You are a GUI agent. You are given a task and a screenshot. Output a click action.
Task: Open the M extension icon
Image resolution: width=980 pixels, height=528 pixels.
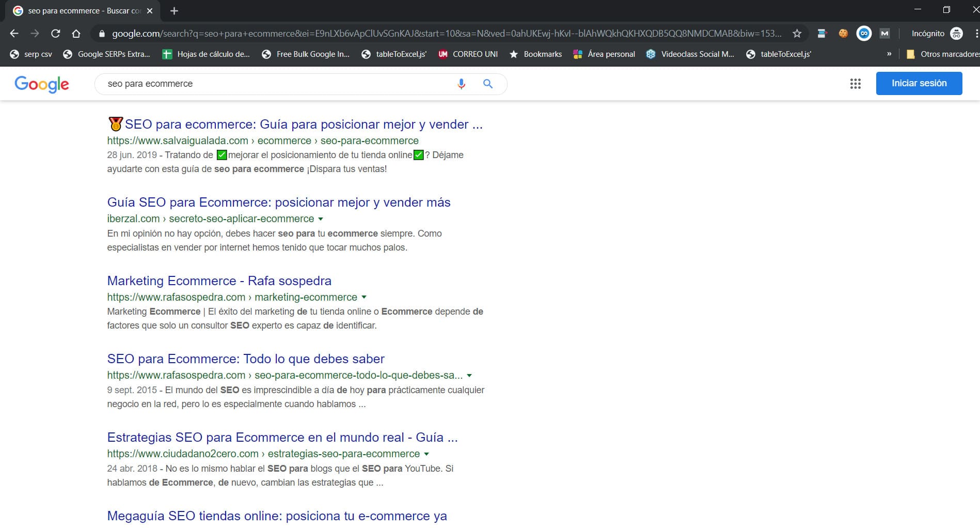tap(884, 34)
